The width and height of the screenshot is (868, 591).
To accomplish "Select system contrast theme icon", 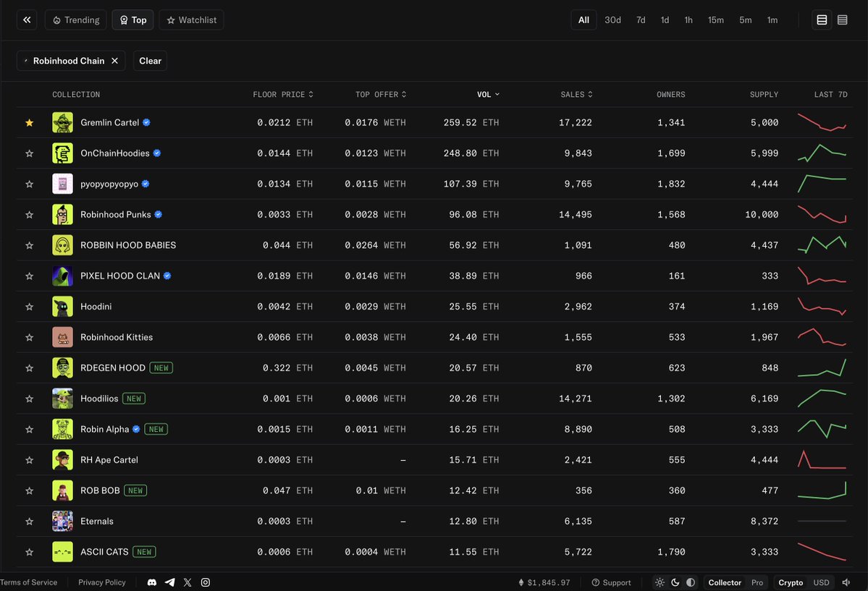I will (x=691, y=582).
